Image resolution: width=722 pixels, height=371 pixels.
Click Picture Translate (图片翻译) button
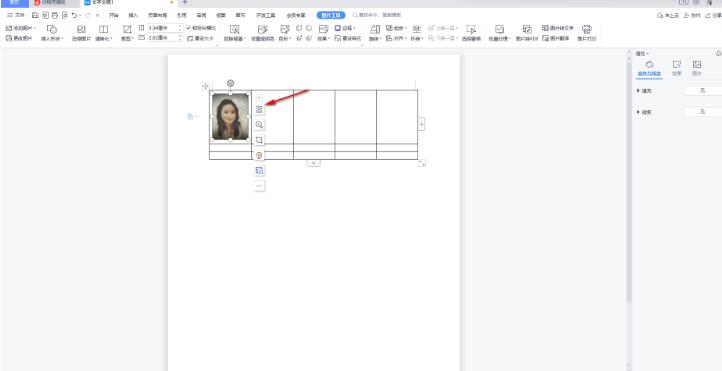click(556, 38)
